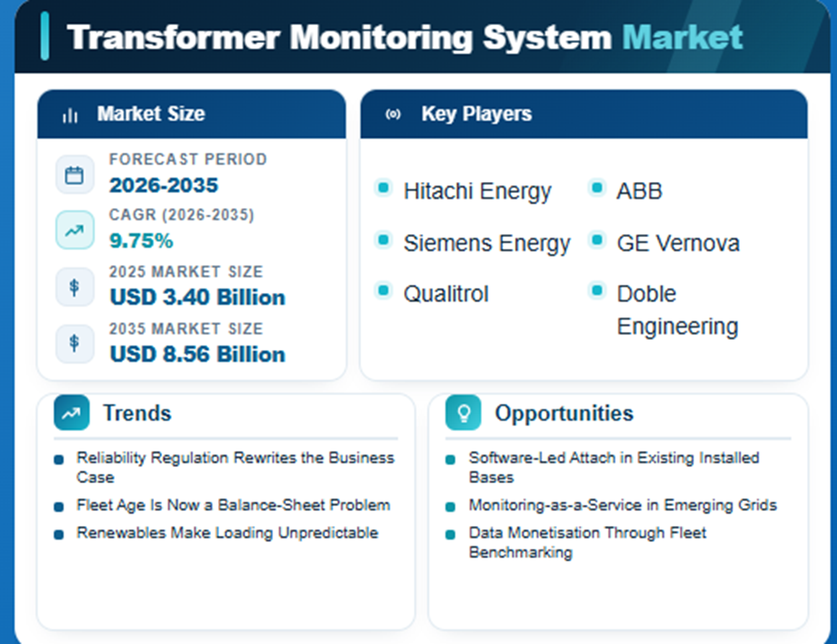Select the USD 8.56 Billion value
837x644 pixels.
197,355
